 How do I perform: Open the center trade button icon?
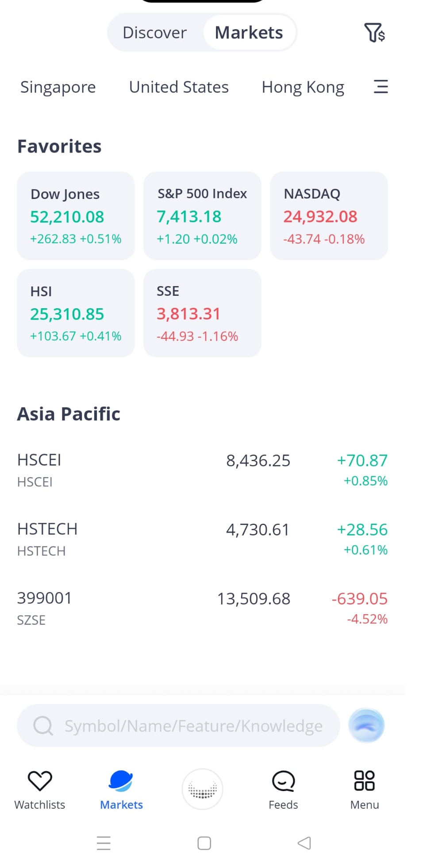(x=202, y=789)
